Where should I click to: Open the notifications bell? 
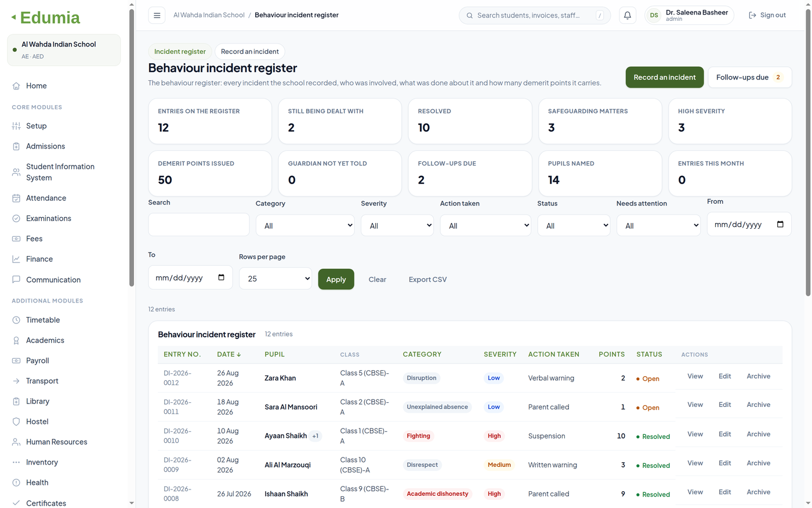tap(627, 16)
